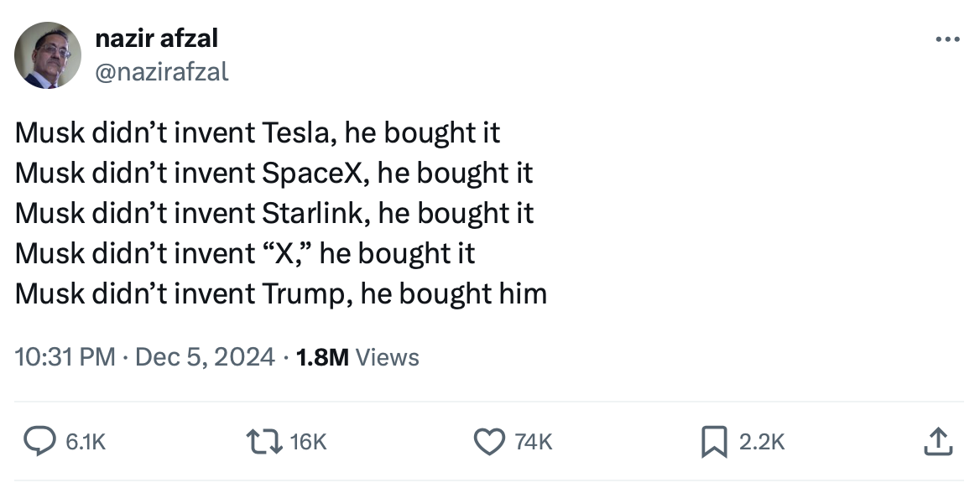View the 1.8M Views analytics
Image resolution: width=980 pixels, height=493 pixels.
click(357, 357)
